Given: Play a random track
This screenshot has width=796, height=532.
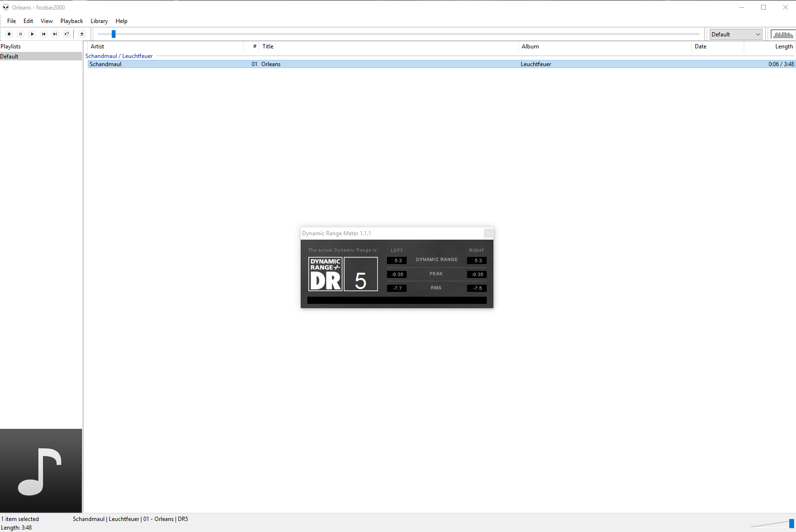Looking at the screenshot, I should click(x=67, y=34).
